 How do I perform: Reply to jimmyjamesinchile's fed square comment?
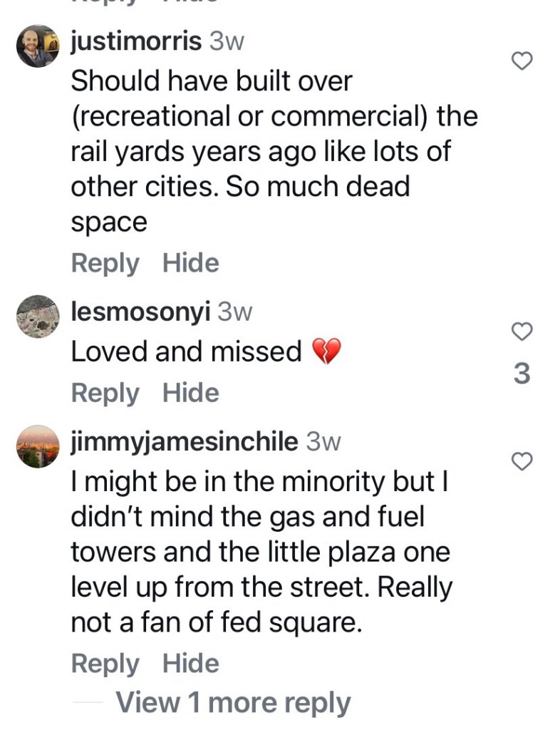[x=105, y=664]
